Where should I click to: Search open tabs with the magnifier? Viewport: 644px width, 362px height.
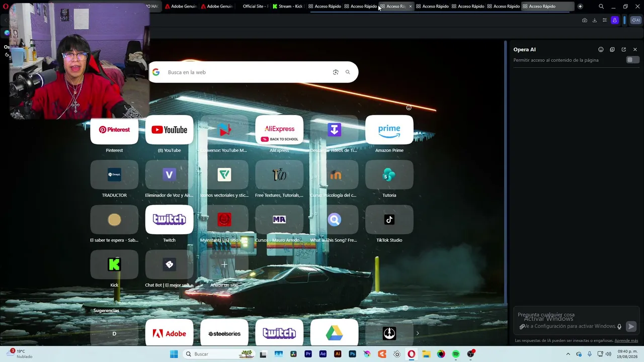point(601,7)
